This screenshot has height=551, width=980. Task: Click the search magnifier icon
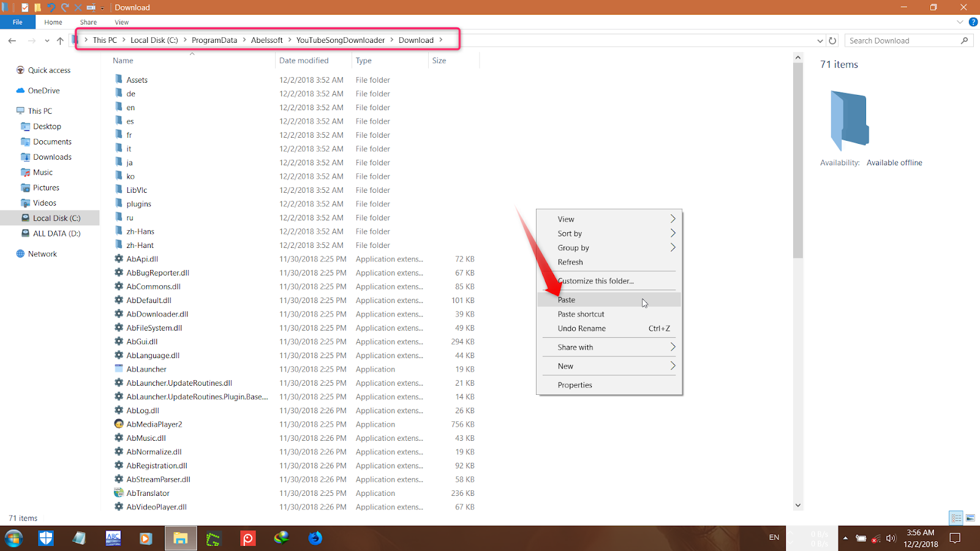tap(965, 40)
